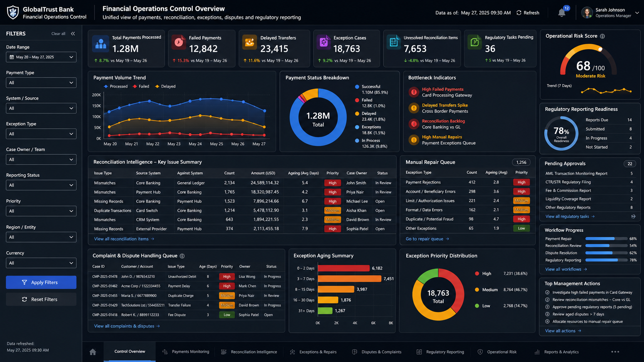Open the more options ellipsis in bottom nav

(615, 352)
